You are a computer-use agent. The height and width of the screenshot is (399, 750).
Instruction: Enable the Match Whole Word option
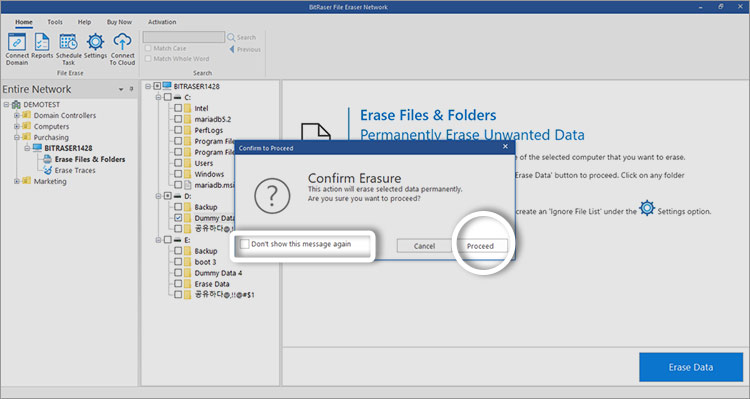pyautogui.click(x=148, y=59)
